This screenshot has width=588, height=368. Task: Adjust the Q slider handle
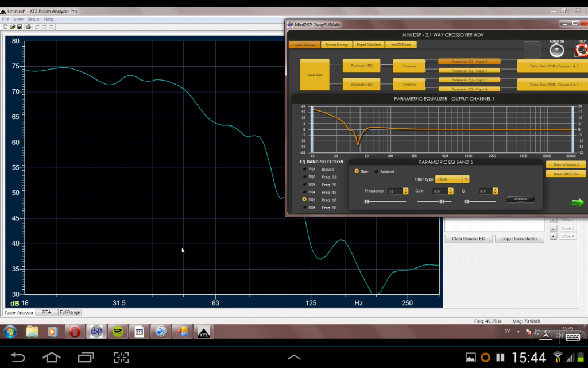[x=466, y=202]
